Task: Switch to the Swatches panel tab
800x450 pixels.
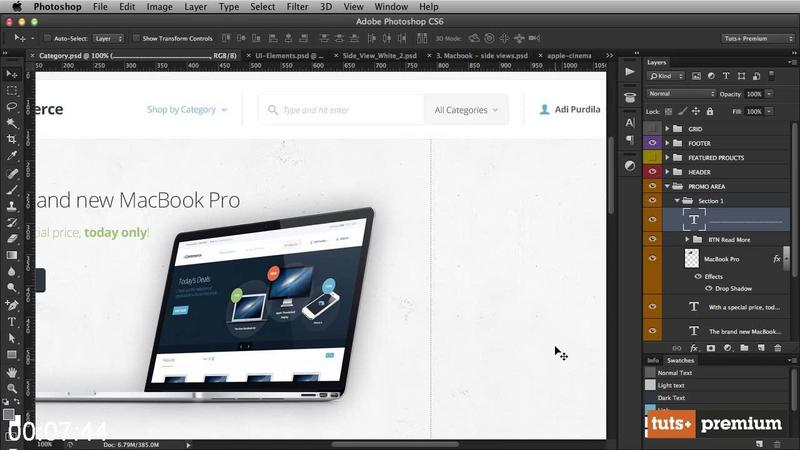Action: [680, 360]
